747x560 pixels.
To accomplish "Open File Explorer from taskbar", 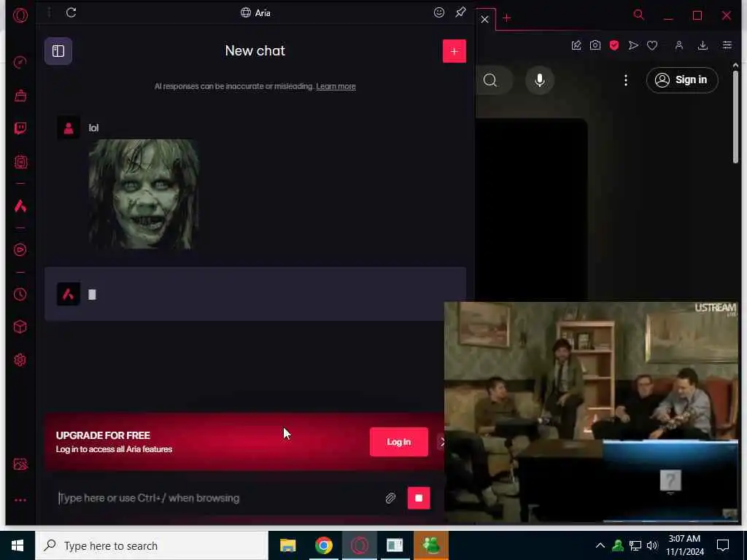I will (x=287, y=545).
